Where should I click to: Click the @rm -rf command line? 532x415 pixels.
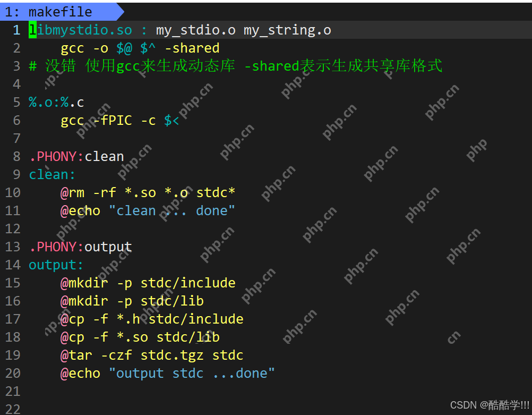148,192
